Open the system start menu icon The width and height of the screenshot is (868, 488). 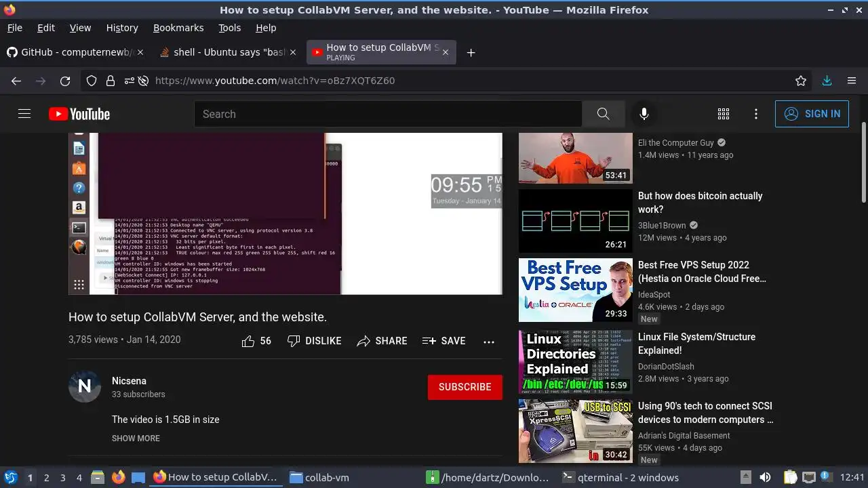[x=10, y=478]
